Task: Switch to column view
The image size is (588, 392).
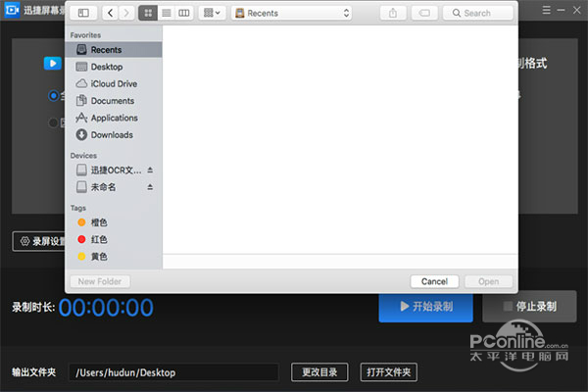Action: tap(184, 13)
